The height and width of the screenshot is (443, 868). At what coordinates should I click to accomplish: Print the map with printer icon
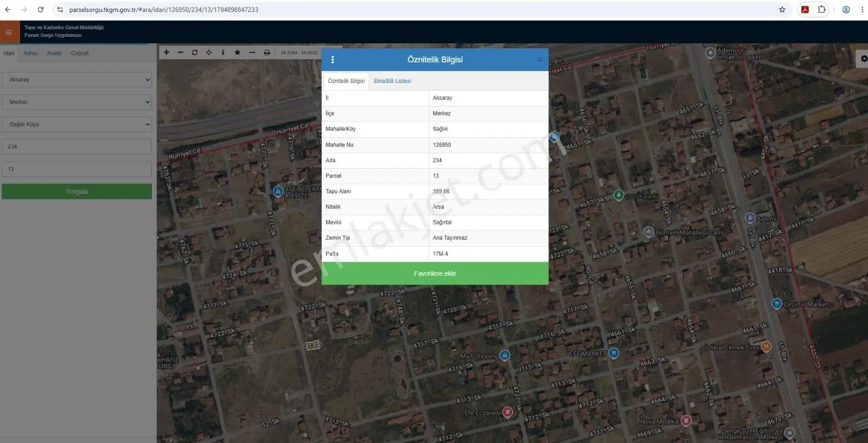267,53
